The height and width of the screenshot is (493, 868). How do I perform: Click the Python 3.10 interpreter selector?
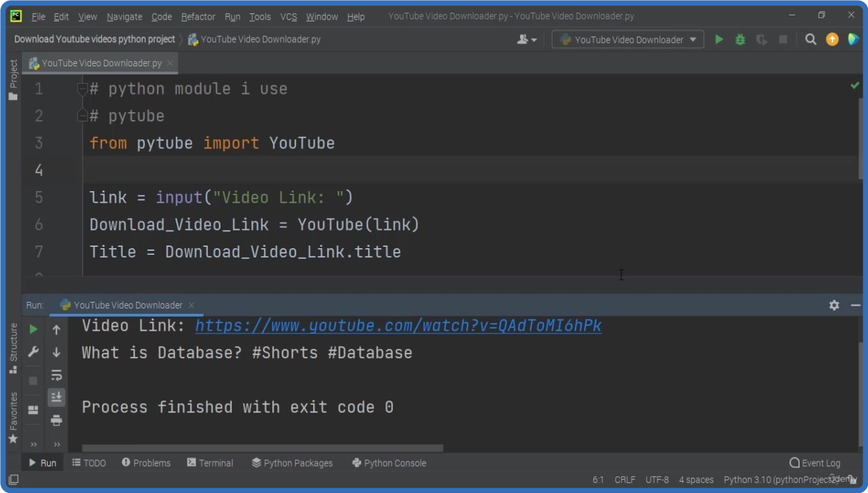(780, 480)
